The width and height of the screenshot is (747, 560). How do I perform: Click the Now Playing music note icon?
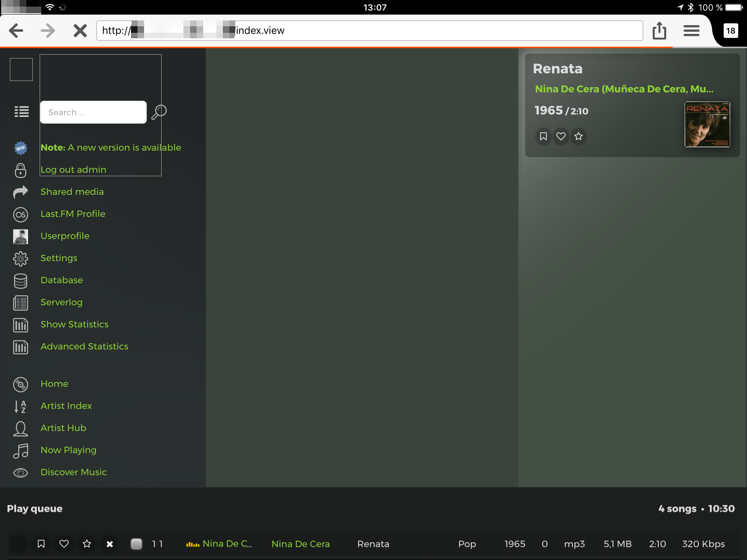(x=20, y=451)
